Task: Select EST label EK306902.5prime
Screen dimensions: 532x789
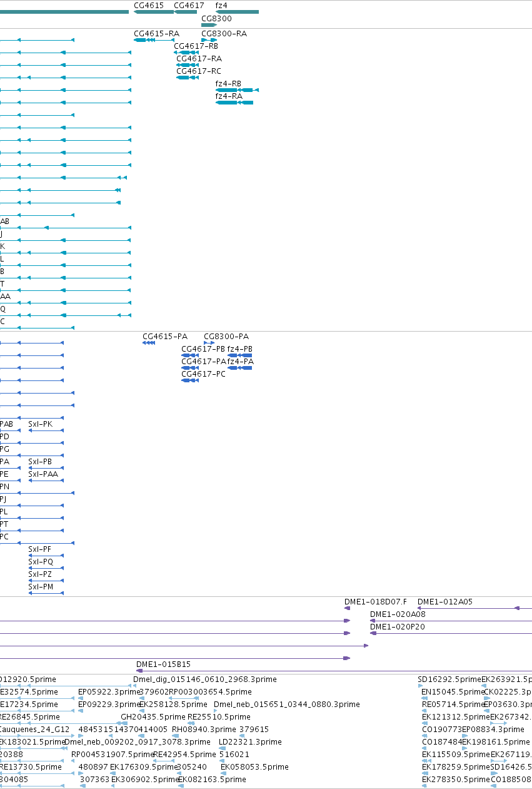Action: (144, 780)
